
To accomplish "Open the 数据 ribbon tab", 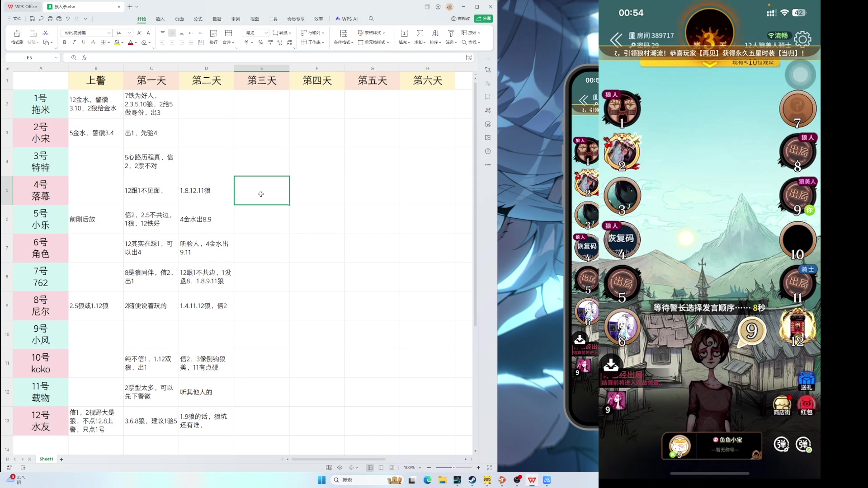I will pos(217,19).
